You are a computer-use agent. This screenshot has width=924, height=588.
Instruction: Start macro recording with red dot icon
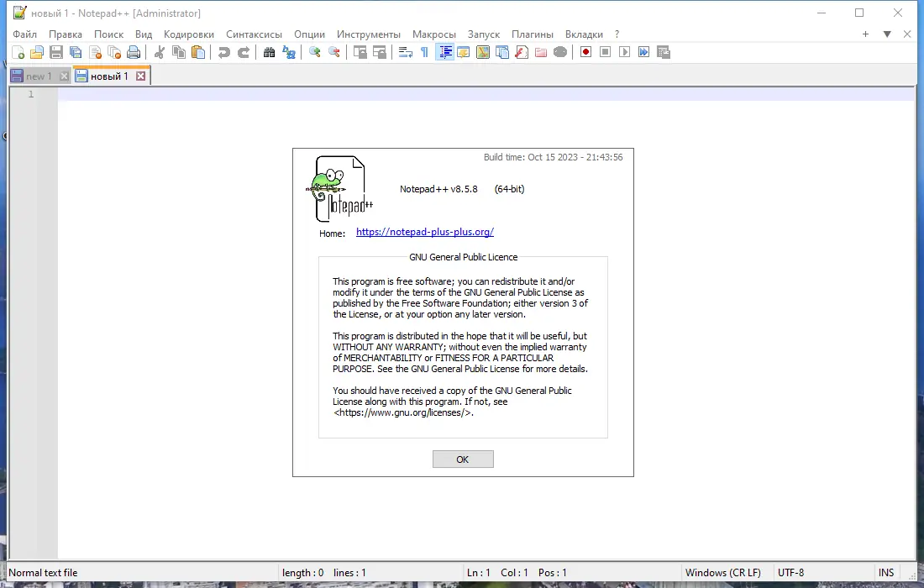[585, 52]
